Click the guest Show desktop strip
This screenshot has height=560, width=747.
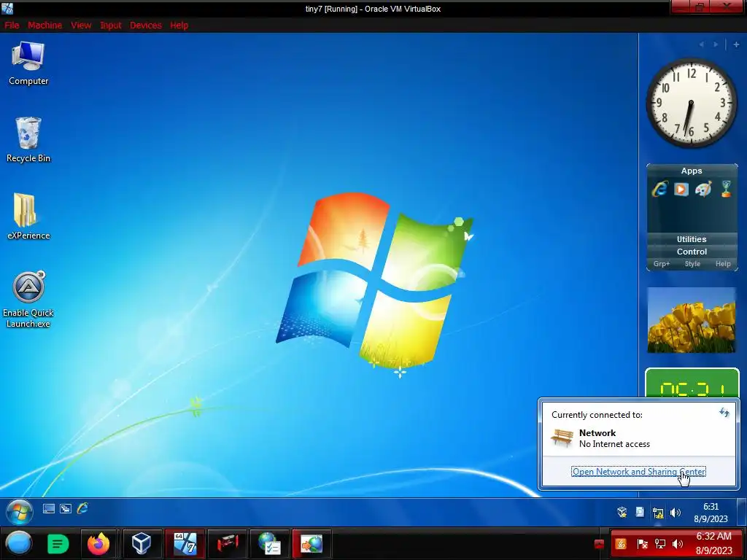742,512
